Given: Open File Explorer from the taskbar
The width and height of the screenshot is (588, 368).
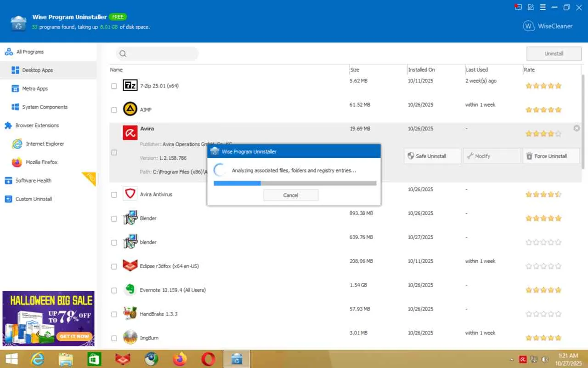Looking at the screenshot, I should 66,359.
